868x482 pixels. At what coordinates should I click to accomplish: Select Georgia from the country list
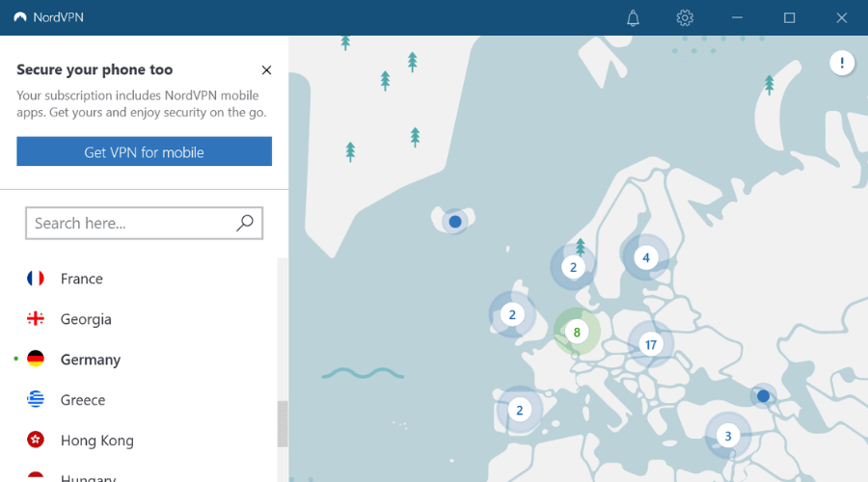86,319
